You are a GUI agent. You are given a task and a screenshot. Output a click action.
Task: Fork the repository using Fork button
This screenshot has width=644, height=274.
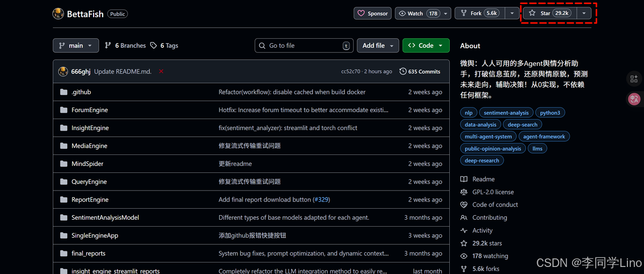pyautogui.click(x=478, y=14)
